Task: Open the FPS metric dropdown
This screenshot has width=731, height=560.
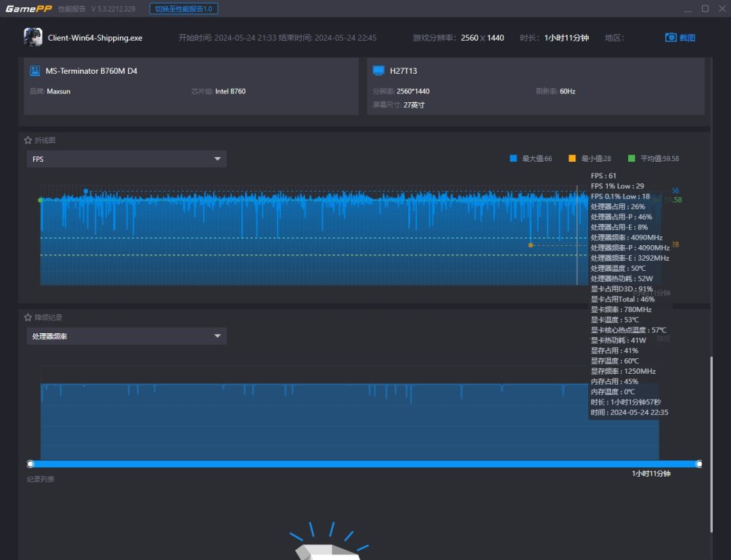Action: point(126,159)
